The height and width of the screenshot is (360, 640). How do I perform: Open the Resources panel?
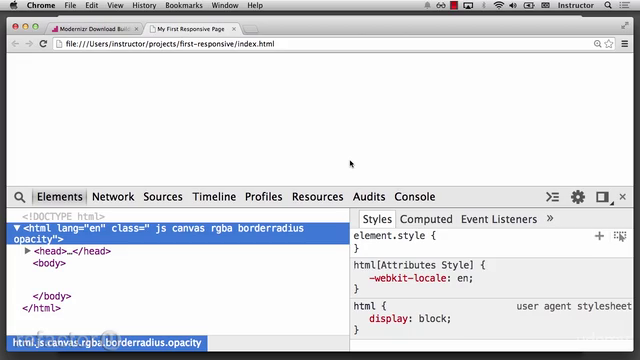[318, 197]
